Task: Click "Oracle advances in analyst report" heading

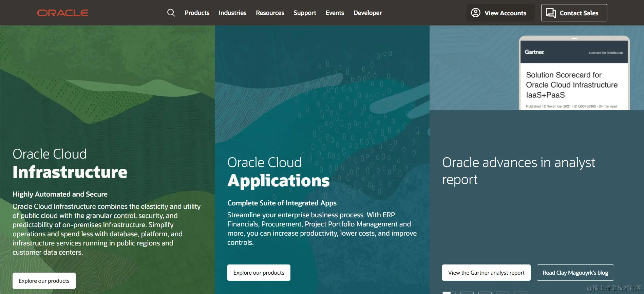Action: point(518,171)
